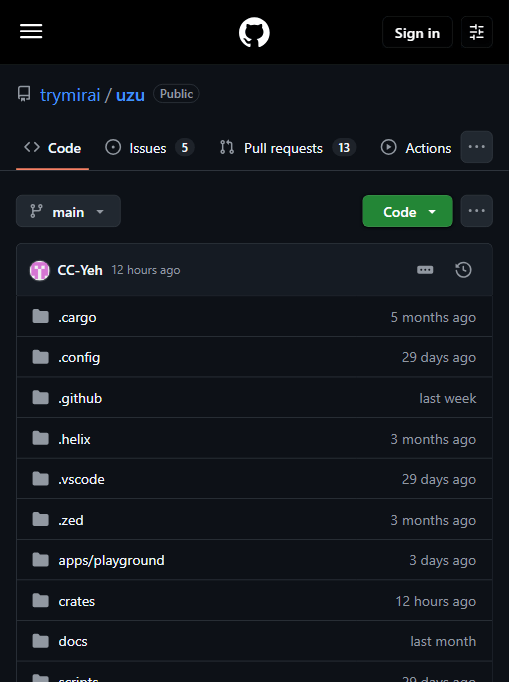The width and height of the screenshot is (509, 682).
Task: Click '29 days ago' in .config row
Action: [439, 358]
